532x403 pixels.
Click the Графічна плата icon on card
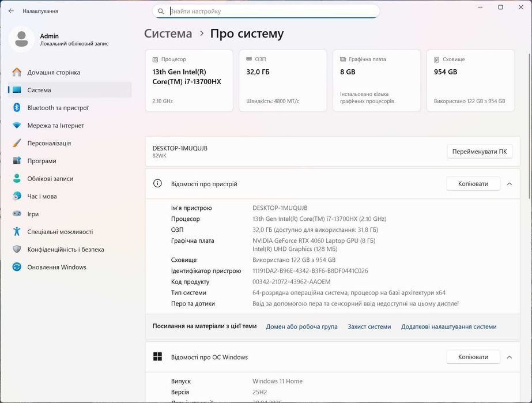pyautogui.click(x=343, y=59)
